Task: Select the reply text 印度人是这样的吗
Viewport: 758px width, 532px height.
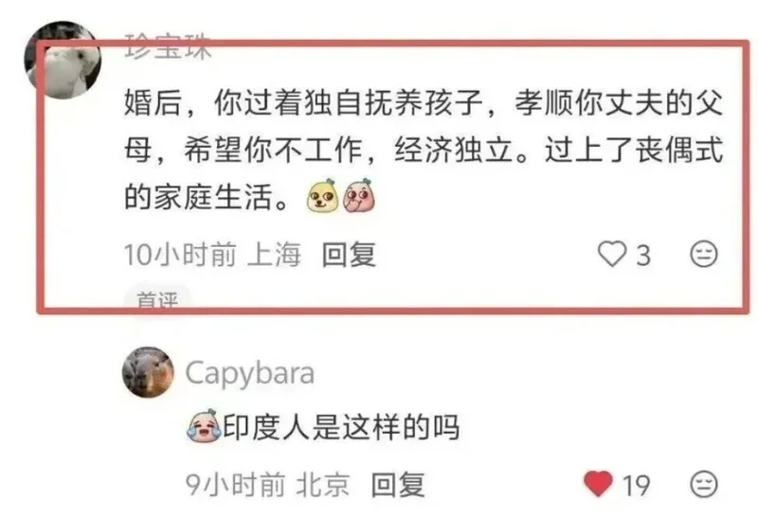Action: click(x=341, y=427)
